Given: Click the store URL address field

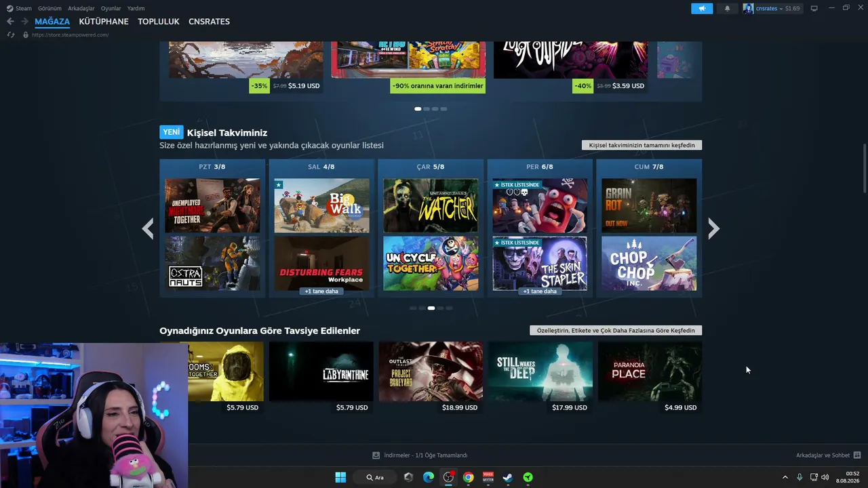Looking at the screenshot, I should pyautogui.click(x=70, y=35).
